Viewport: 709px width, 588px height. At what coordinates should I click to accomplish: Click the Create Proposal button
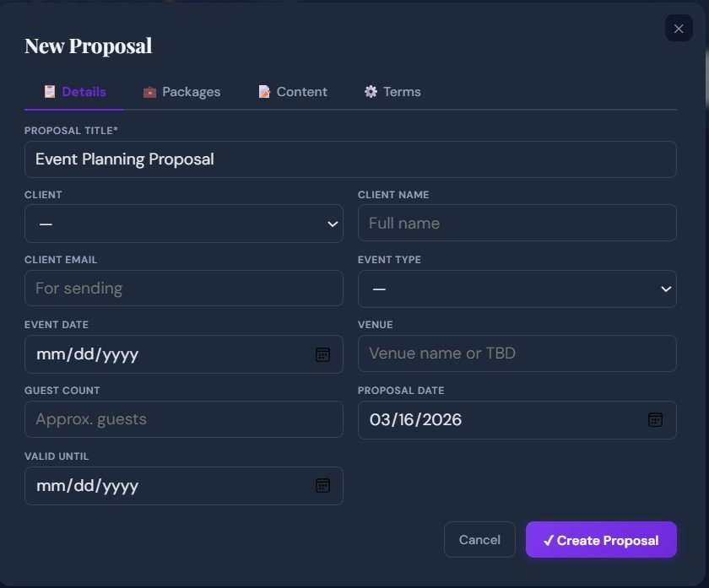point(601,539)
